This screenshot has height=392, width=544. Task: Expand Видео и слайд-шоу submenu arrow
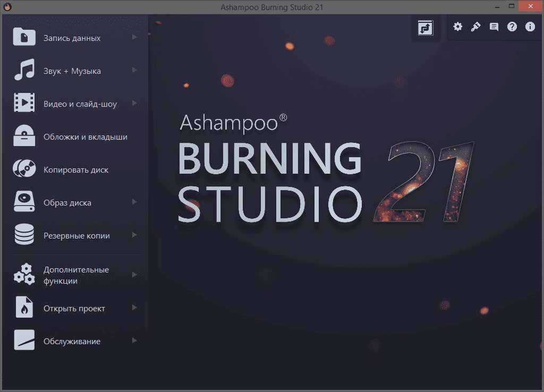pos(134,103)
